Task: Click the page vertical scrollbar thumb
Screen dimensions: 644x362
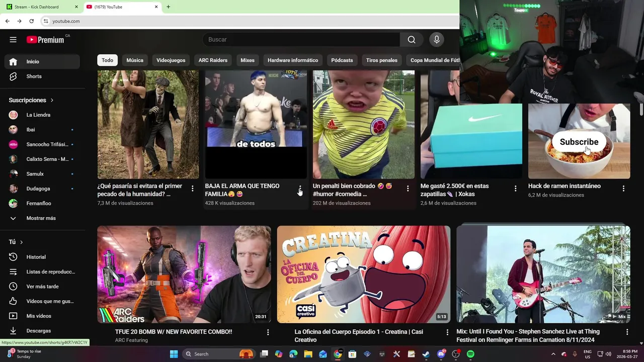Action: pos(641,109)
